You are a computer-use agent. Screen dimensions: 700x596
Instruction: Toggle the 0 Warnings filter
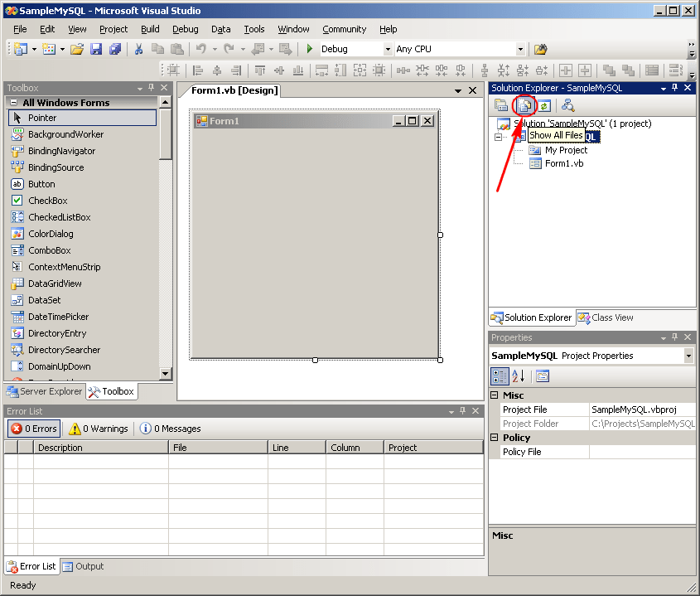click(99, 429)
